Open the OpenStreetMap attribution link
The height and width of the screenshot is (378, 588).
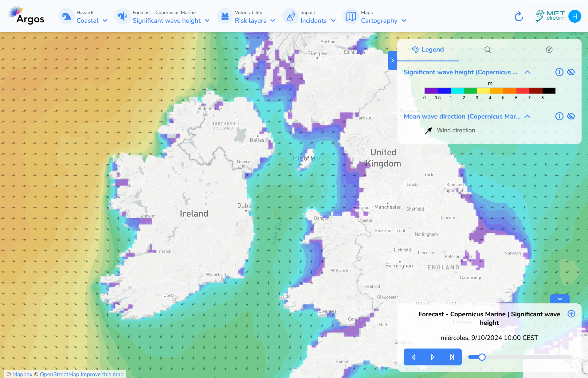pyautogui.click(x=59, y=374)
